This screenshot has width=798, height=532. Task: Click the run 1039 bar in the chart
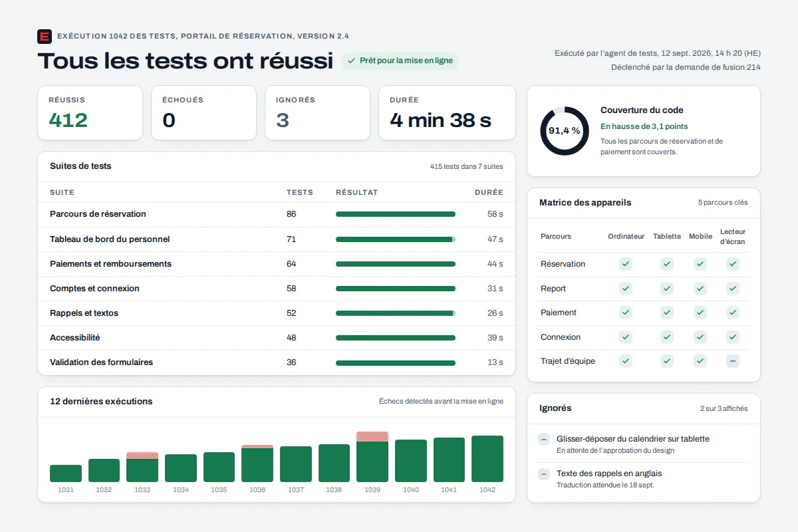click(x=372, y=457)
